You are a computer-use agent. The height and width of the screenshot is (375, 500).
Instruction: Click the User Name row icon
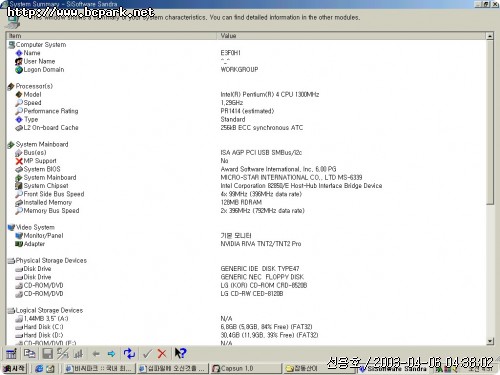pos(19,61)
